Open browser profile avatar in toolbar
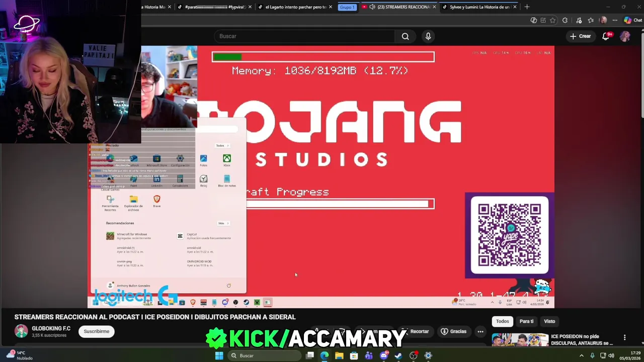Viewport: 644px width, 362px height. 603,20
